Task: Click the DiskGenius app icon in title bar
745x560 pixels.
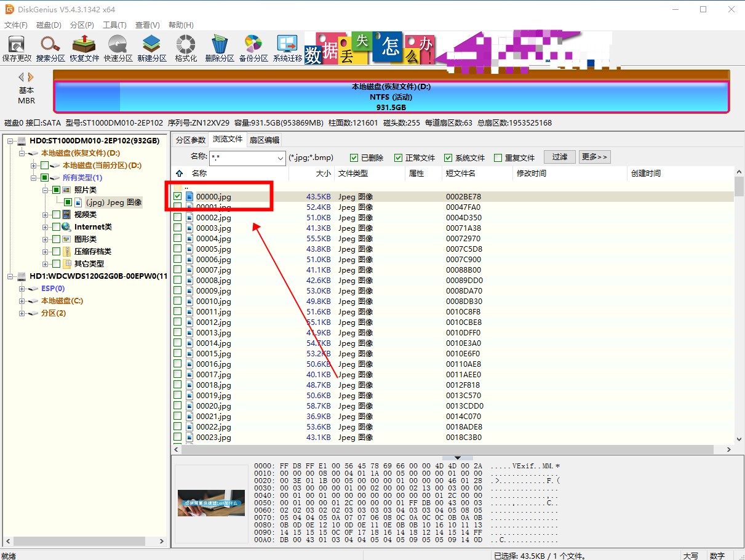Action: [9, 9]
